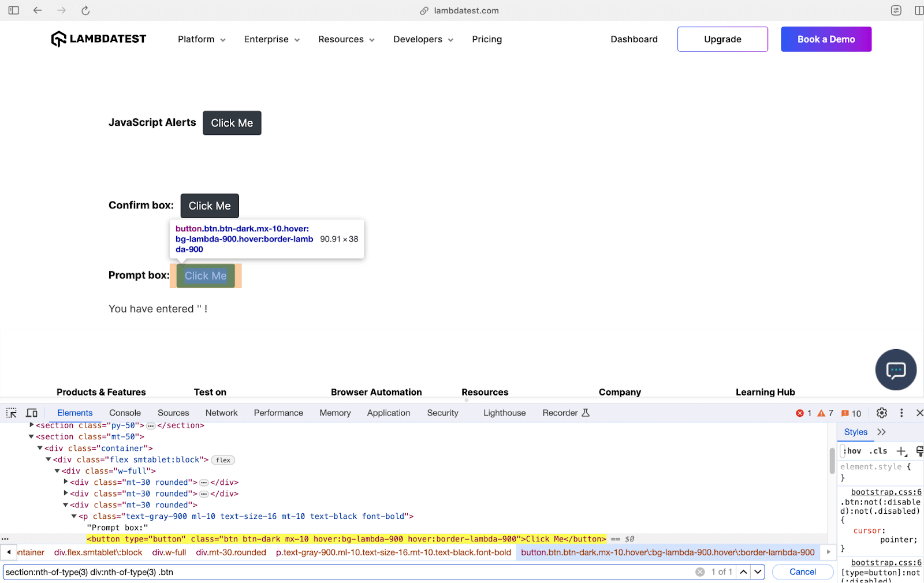Viewport: 924px width, 583px height.
Task: Click the warnings count triangle icon
Action: tap(822, 413)
